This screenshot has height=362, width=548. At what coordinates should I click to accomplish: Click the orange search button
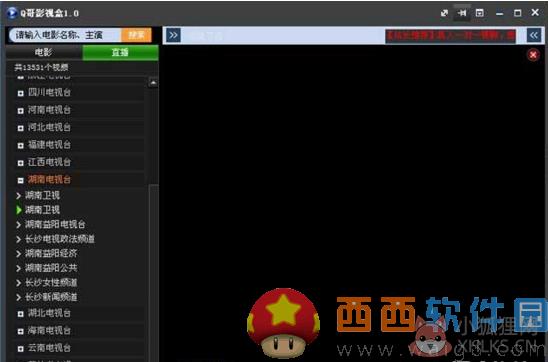click(136, 35)
